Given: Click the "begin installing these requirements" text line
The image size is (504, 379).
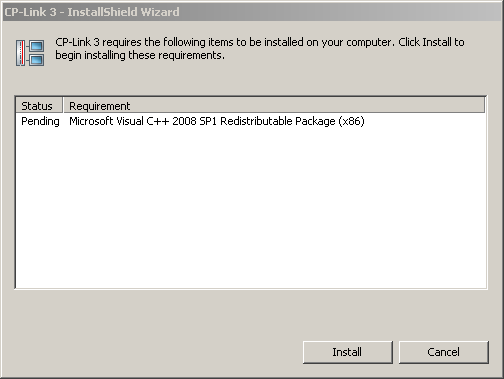Looking at the screenshot, I should (x=140, y=55).
